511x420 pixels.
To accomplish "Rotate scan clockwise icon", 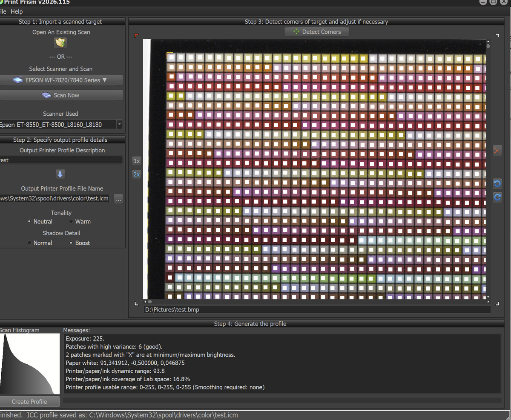I will [x=497, y=197].
